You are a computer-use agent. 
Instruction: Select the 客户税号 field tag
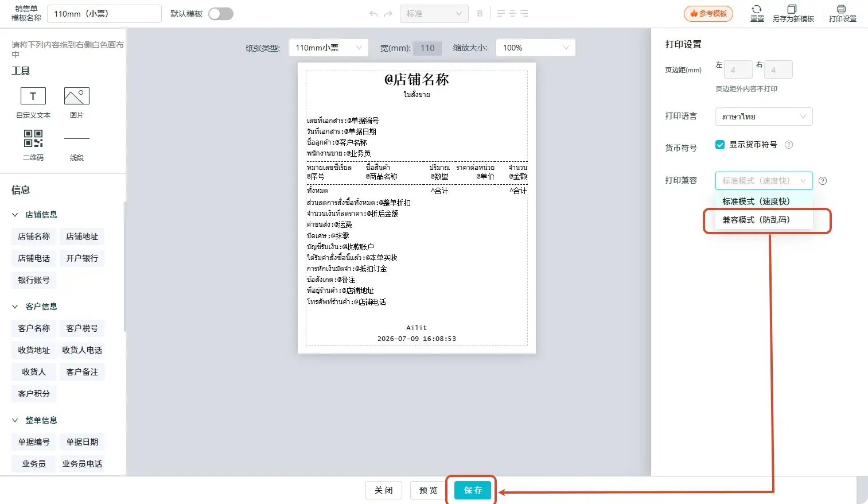tap(82, 328)
